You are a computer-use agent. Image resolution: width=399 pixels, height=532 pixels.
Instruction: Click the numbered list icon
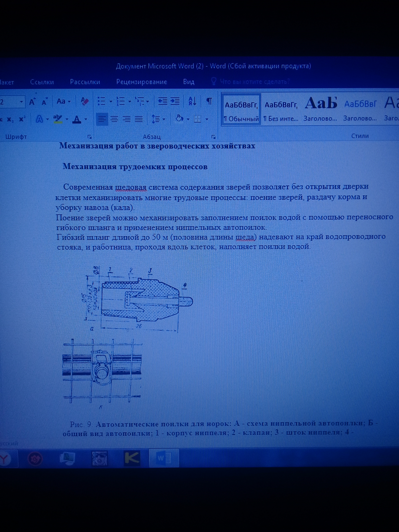pyautogui.click(x=121, y=101)
